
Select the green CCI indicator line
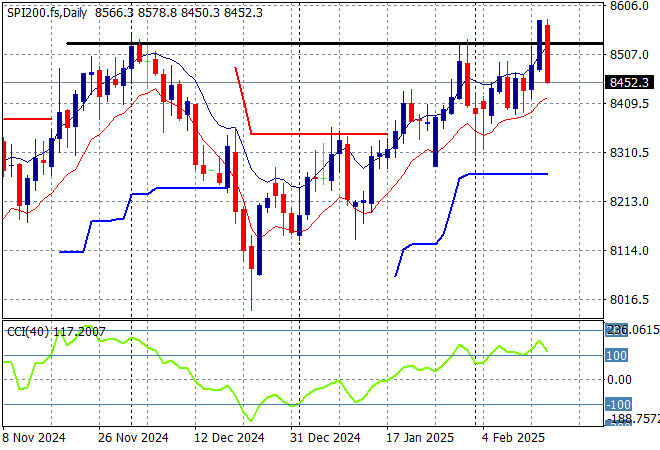point(275,373)
